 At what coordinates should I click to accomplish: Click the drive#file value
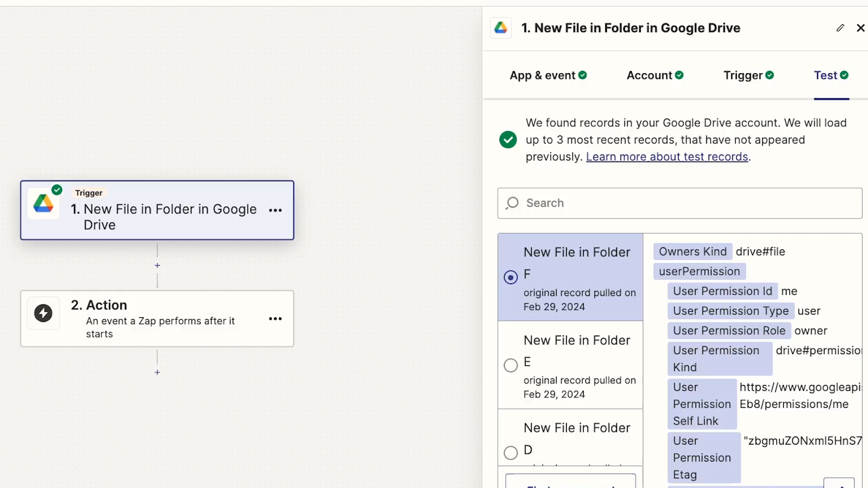[x=760, y=252]
